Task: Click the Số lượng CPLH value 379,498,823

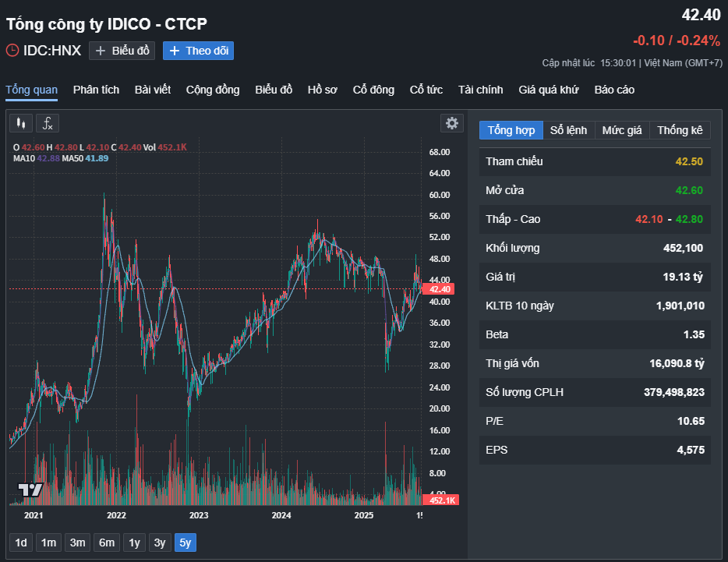Action: point(674,392)
